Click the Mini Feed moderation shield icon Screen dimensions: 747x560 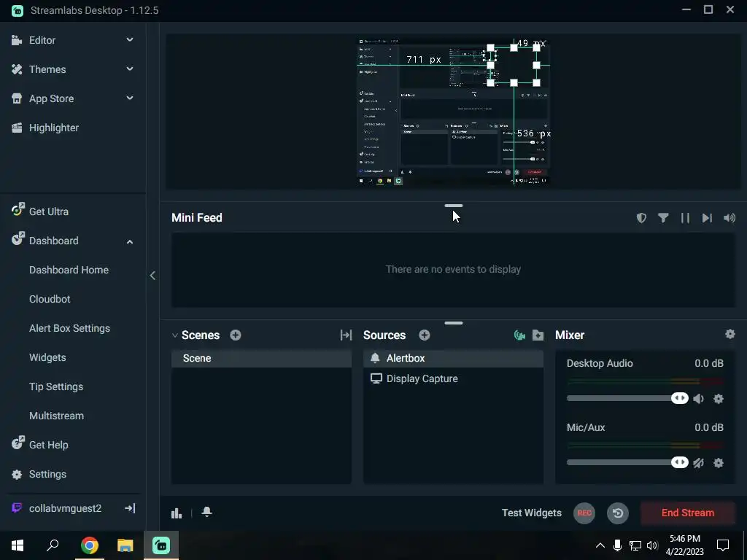641,218
